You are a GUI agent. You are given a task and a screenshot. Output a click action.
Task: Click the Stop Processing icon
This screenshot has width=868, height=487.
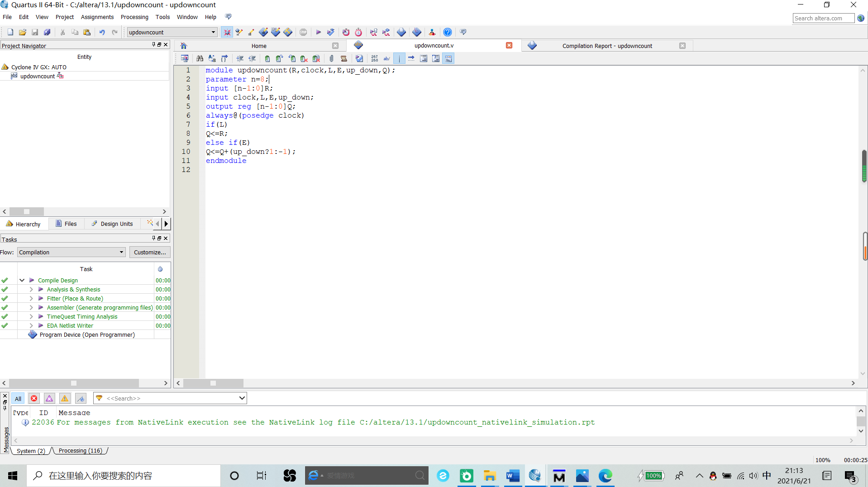(303, 32)
